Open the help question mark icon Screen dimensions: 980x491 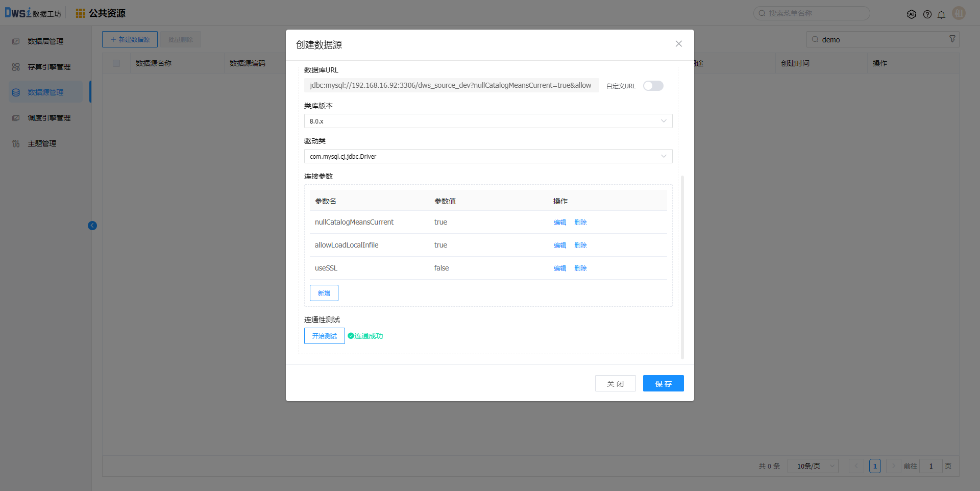(927, 14)
